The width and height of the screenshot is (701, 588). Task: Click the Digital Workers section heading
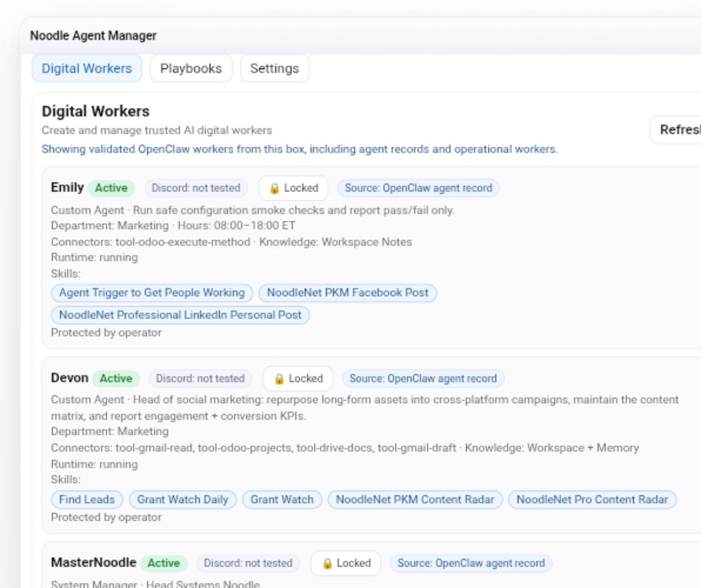click(96, 111)
